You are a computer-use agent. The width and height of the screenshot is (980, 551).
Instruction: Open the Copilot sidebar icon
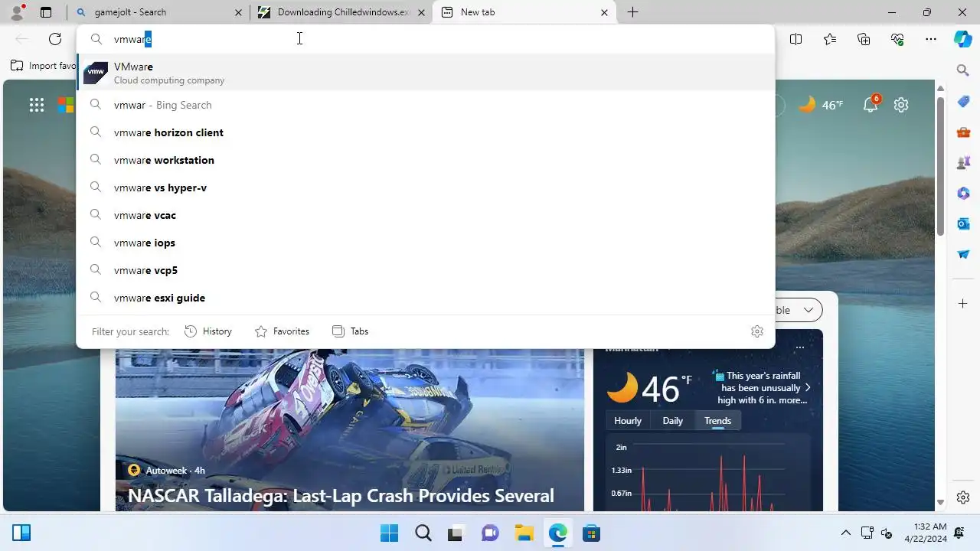coord(963,39)
